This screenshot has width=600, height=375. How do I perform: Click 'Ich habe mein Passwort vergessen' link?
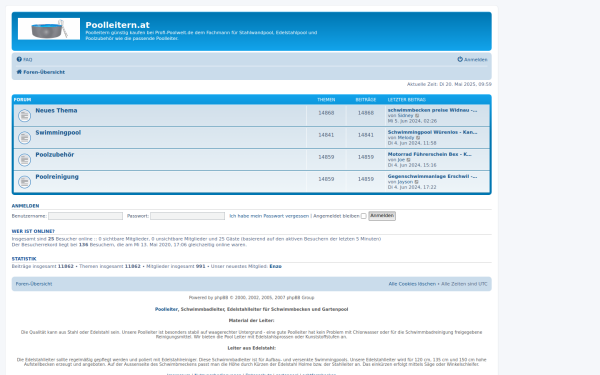269,216
